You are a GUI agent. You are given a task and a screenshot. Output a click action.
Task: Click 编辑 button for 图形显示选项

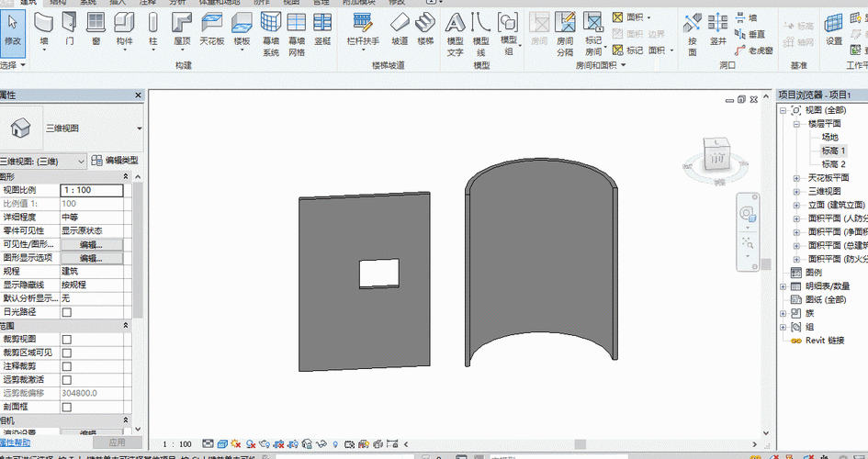(x=91, y=259)
